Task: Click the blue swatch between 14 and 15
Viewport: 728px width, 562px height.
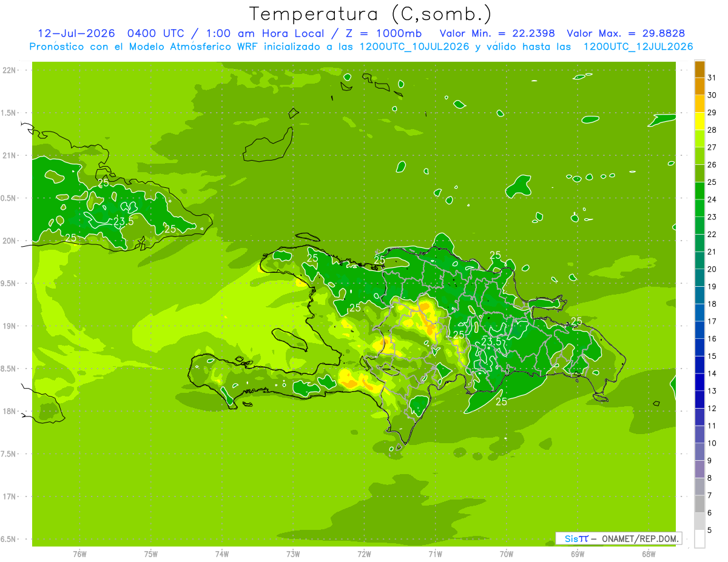Action: pyautogui.click(x=699, y=365)
